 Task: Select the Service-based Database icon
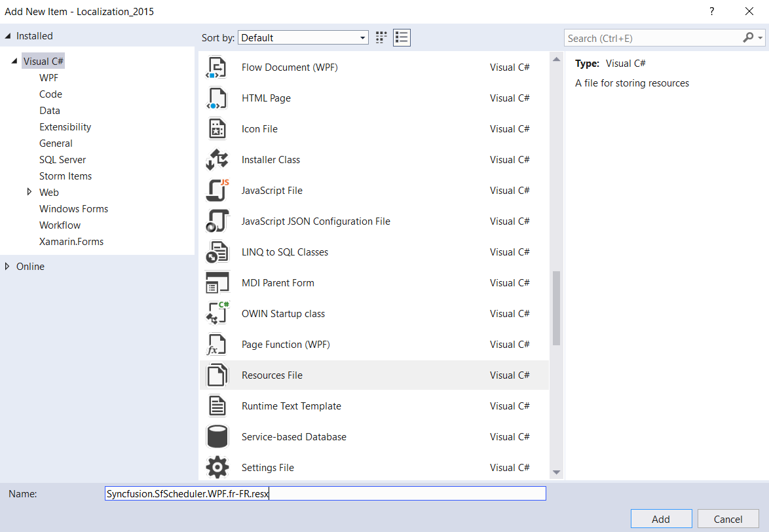pyautogui.click(x=217, y=437)
